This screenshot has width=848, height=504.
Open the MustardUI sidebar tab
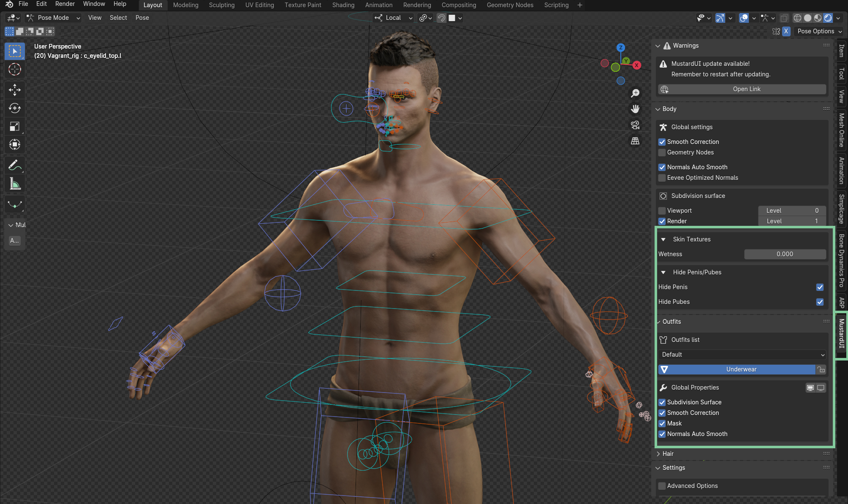point(842,333)
